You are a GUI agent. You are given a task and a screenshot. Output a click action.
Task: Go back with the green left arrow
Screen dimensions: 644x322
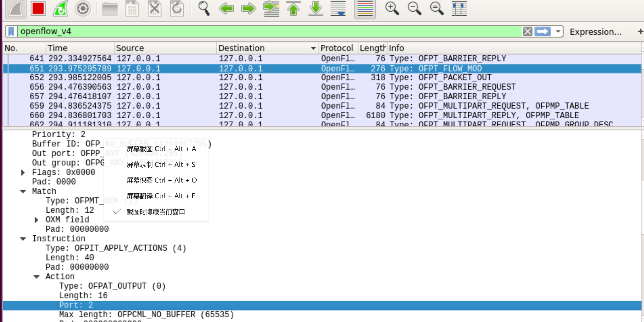coord(226,9)
